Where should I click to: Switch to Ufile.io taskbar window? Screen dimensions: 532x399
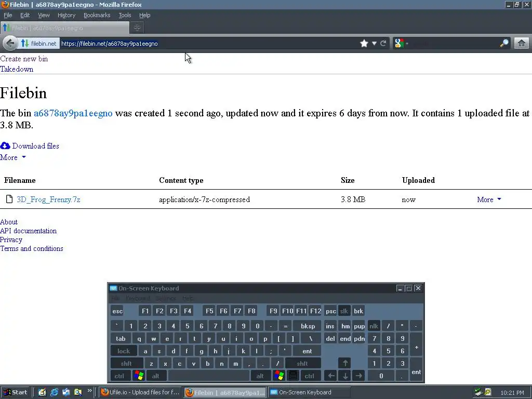[x=140, y=392]
